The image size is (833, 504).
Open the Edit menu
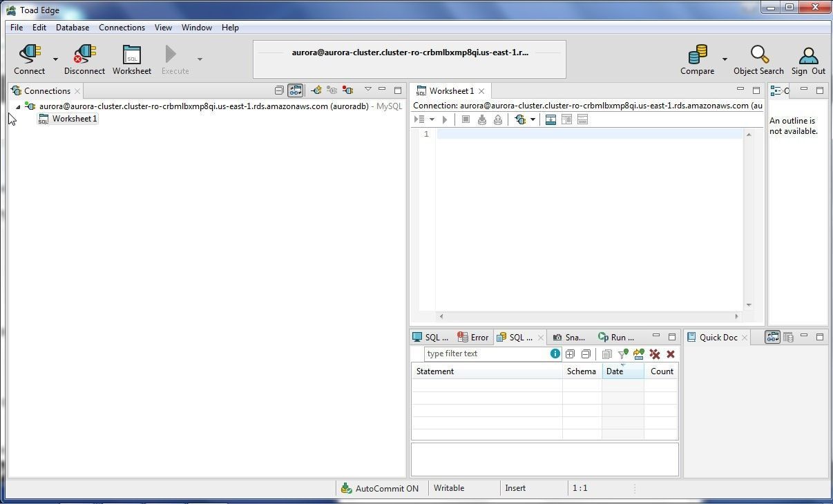pyautogui.click(x=39, y=28)
